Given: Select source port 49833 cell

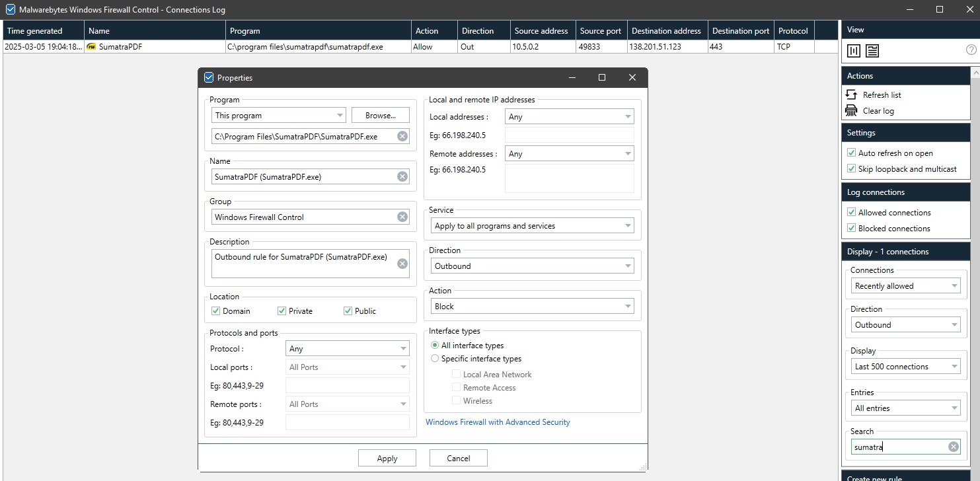Looking at the screenshot, I should 601,47.
